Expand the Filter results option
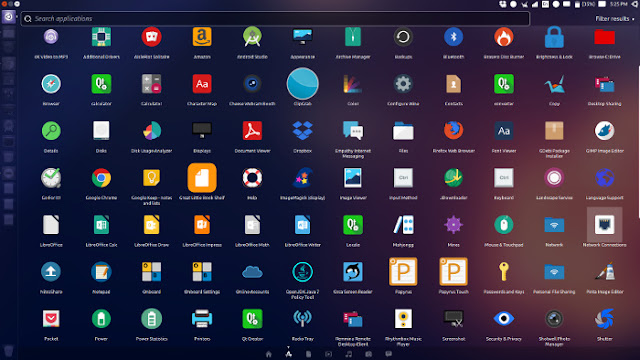 614,19
